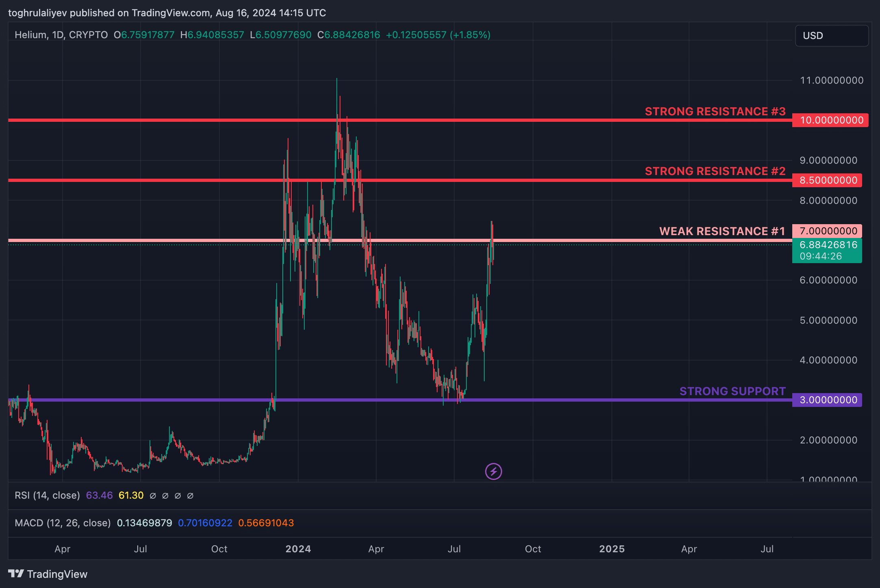Click the close price value C6.88426816
The height and width of the screenshot is (588, 880).
click(349, 35)
